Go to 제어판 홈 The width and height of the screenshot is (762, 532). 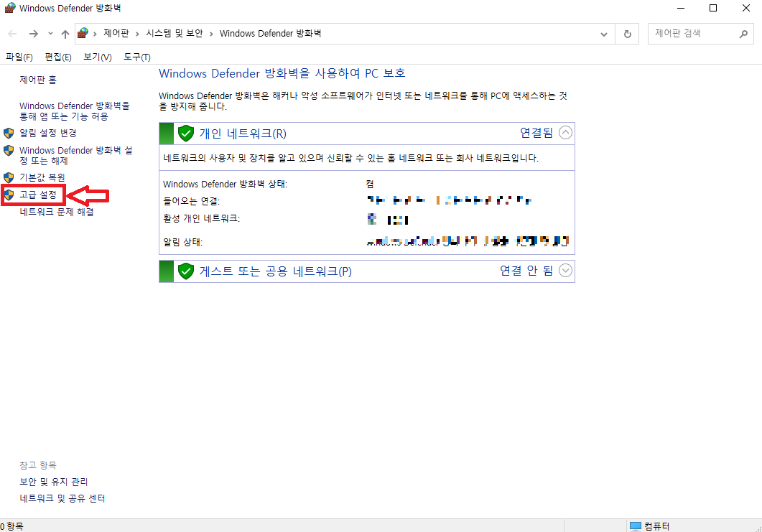pyautogui.click(x=38, y=80)
